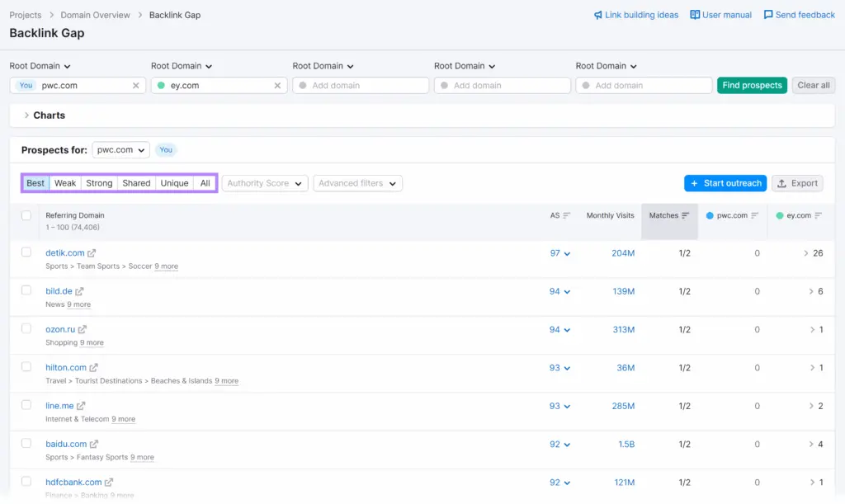The height and width of the screenshot is (504, 845).
Task: Select the Unique prospects tab
Action: tap(174, 183)
